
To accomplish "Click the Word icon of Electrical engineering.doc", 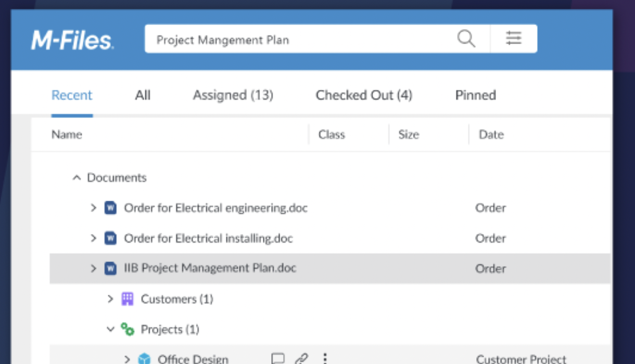I will click(110, 208).
